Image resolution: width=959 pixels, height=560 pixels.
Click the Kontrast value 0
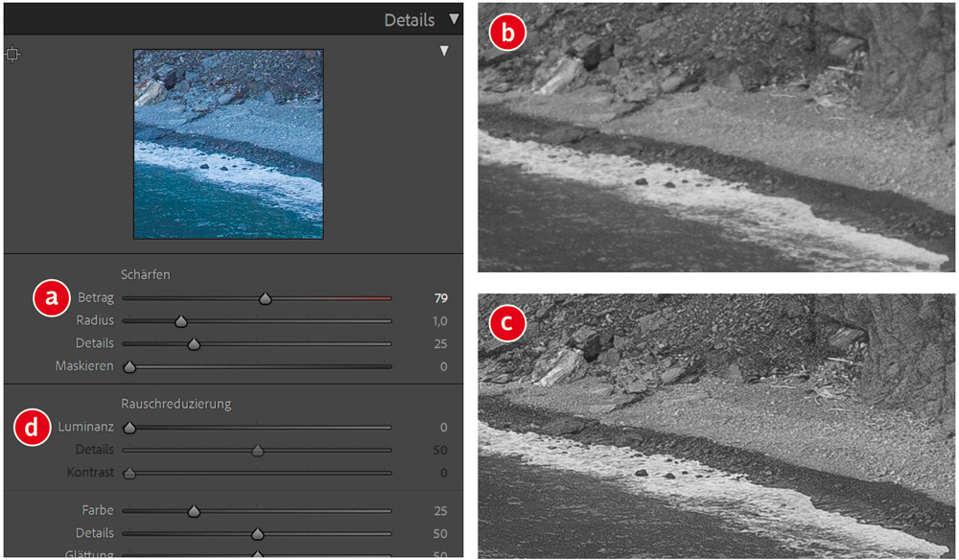tap(444, 473)
